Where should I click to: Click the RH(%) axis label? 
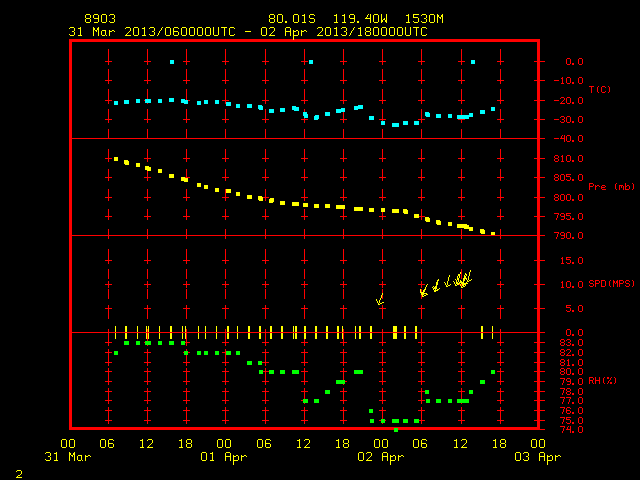pyautogui.click(x=602, y=381)
